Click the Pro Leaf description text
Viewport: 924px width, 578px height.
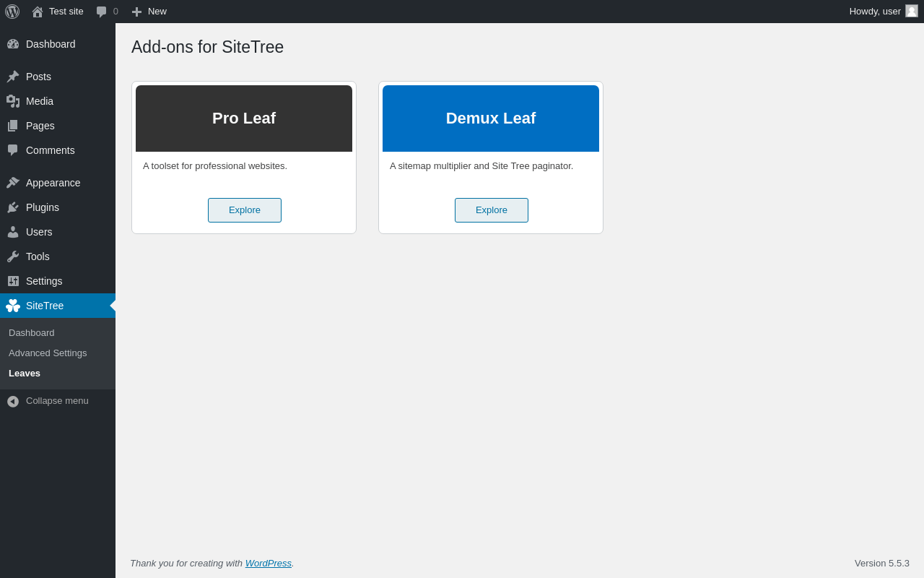tap(215, 166)
